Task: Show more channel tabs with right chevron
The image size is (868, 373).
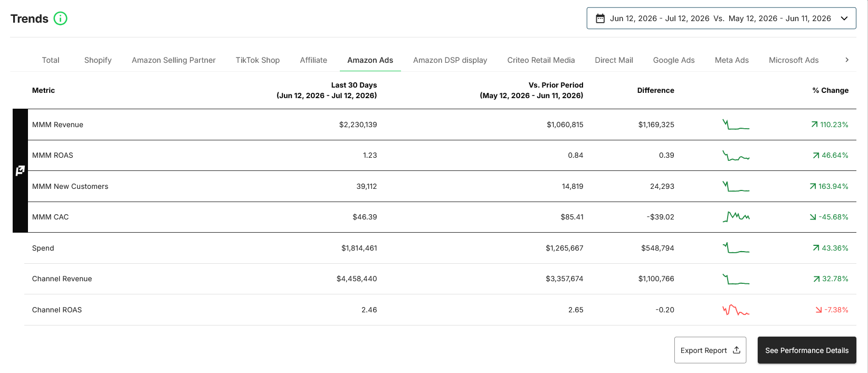Action: pos(847,60)
